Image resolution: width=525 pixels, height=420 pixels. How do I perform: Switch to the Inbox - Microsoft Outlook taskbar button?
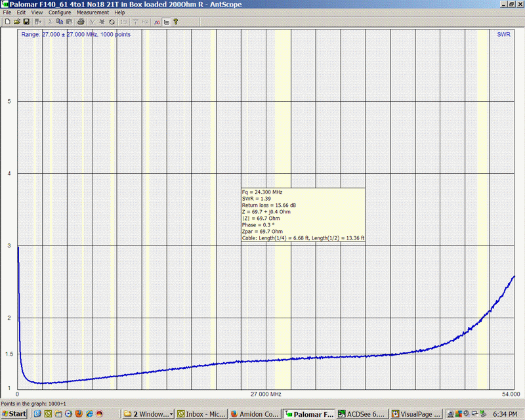point(201,414)
